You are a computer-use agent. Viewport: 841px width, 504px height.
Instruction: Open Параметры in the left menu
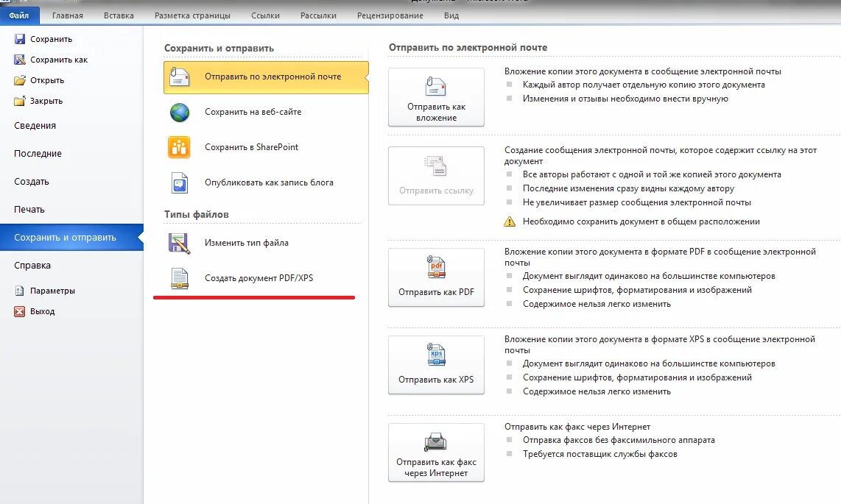tap(52, 291)
